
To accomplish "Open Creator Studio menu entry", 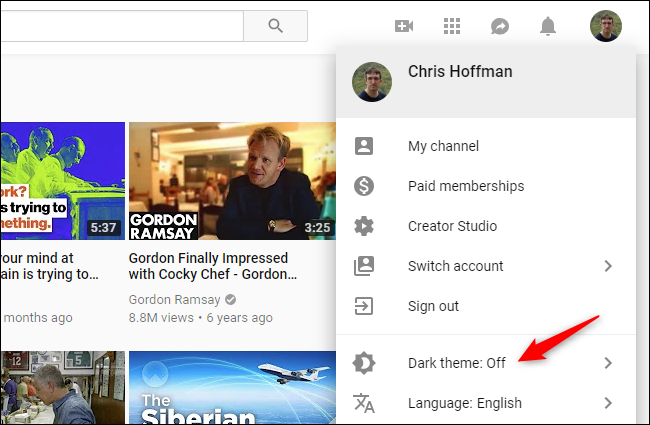I will tap(486, 226).
